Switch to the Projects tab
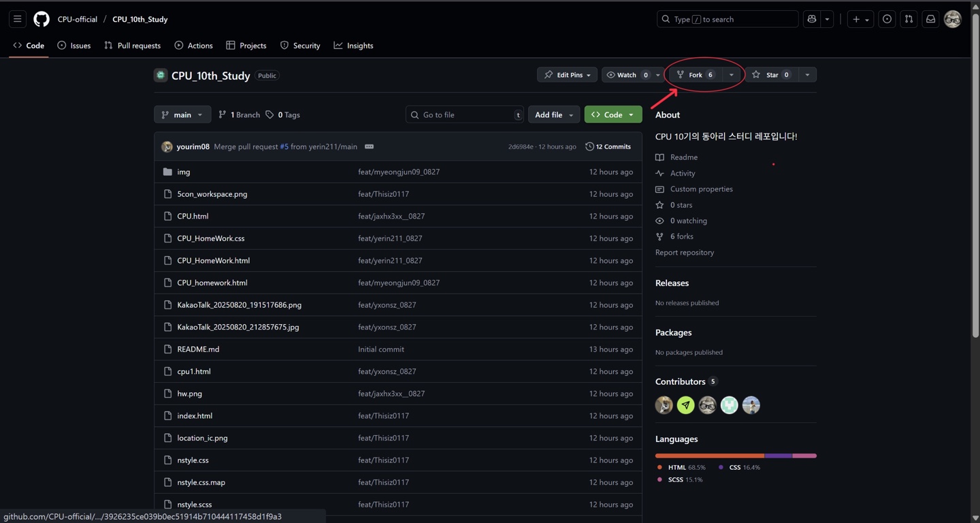 tap(246, 46)
